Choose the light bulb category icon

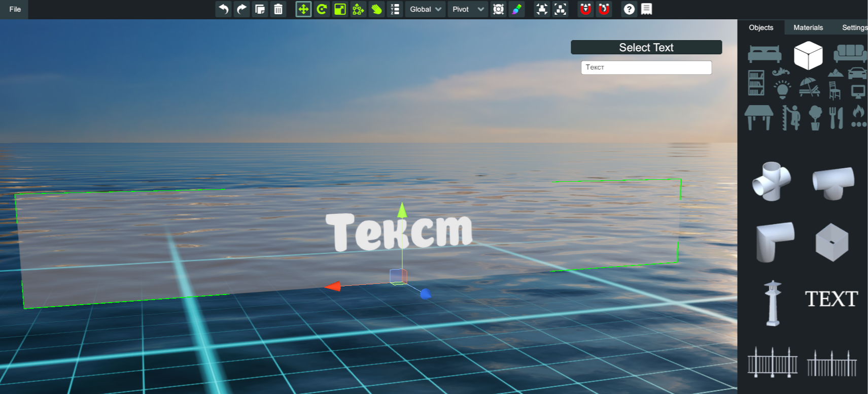pos(782,89)
